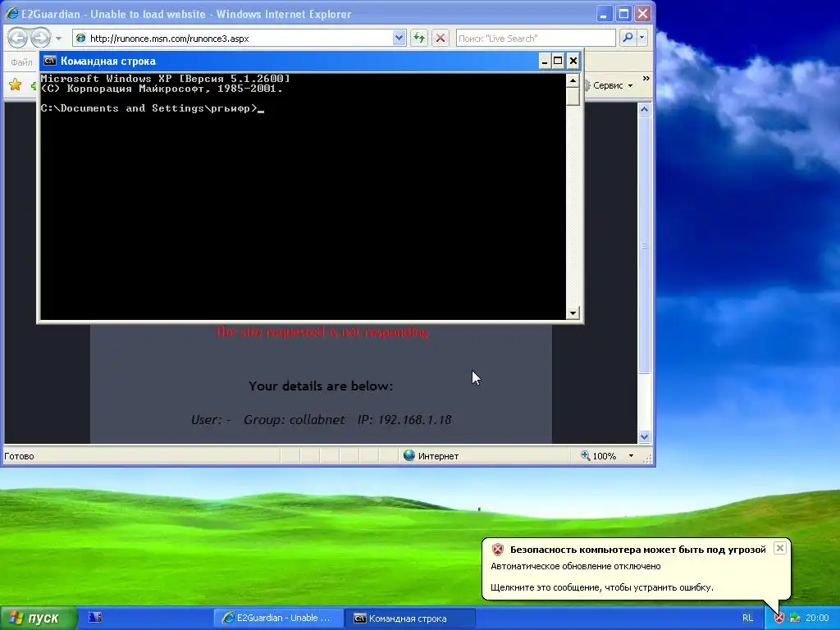Close the Internet Explorer window

pos(643,14)
